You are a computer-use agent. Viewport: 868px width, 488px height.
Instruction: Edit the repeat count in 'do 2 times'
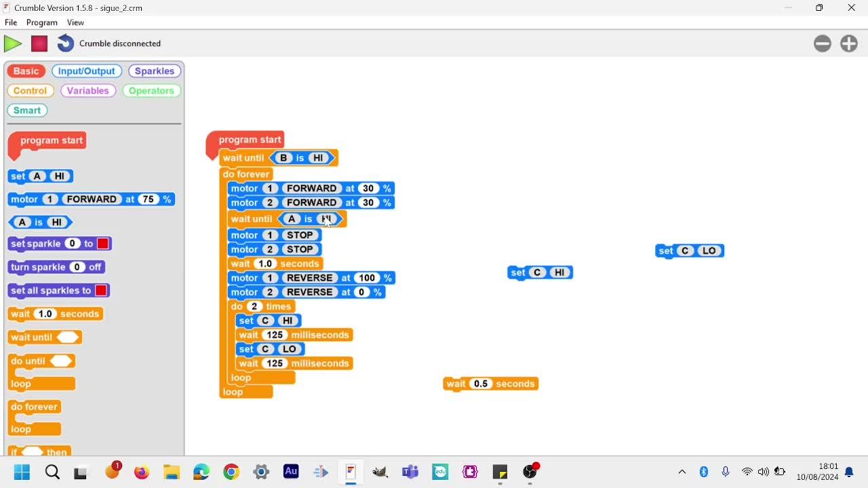[x=254, y=306]
